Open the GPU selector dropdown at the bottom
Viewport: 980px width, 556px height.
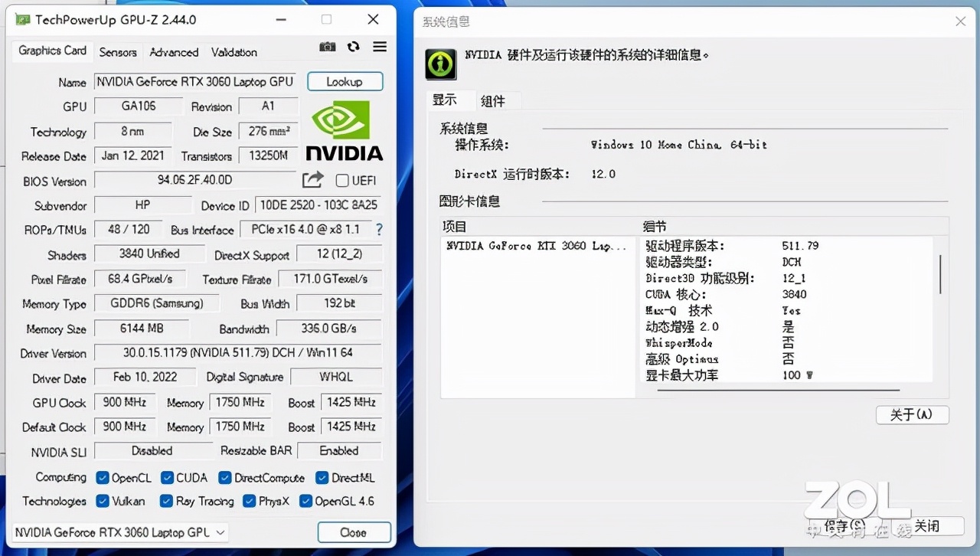click(x=220, y=532)
